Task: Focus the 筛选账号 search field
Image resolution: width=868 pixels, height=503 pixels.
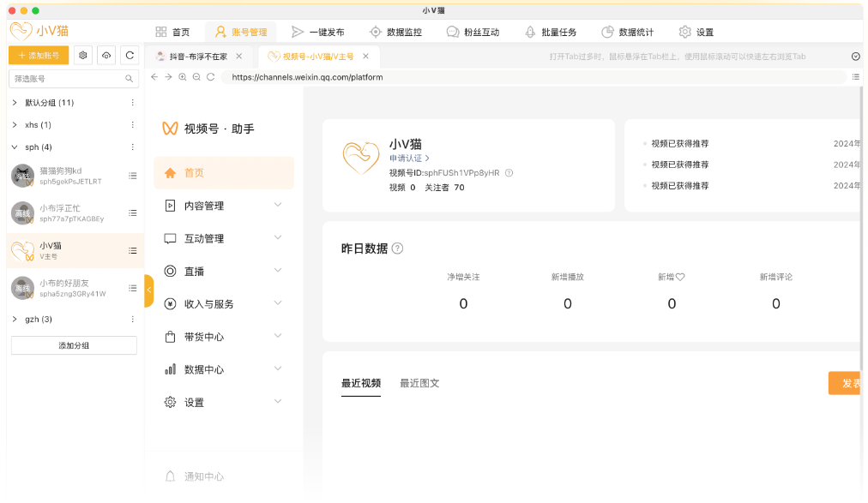Action: [x=73, y=79]
